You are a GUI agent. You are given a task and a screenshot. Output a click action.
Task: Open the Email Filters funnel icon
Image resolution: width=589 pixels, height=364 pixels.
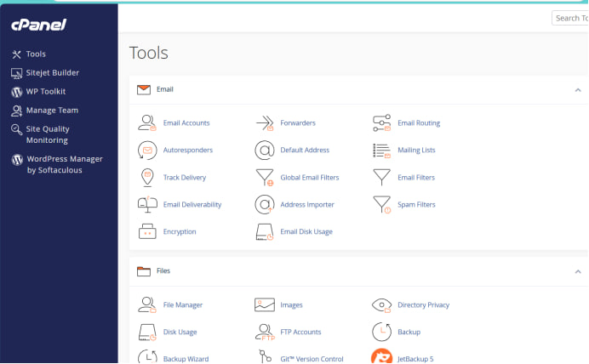(x=381, y=178)
